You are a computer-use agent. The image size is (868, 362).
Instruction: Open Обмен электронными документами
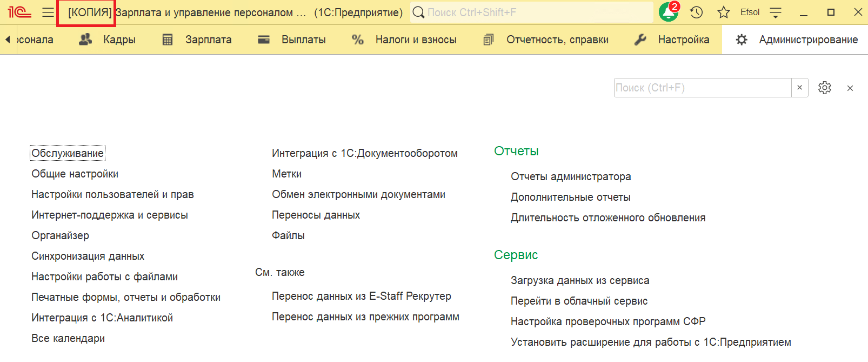click(x=358, y=194)
